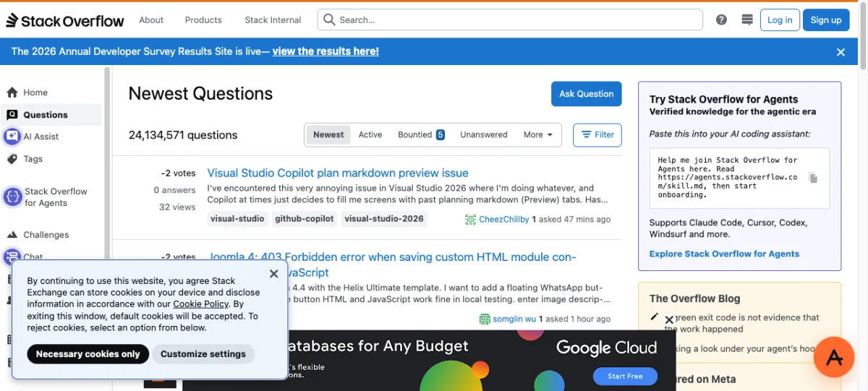Click the 'Newest Questions' heading

(x=200, y=94)
